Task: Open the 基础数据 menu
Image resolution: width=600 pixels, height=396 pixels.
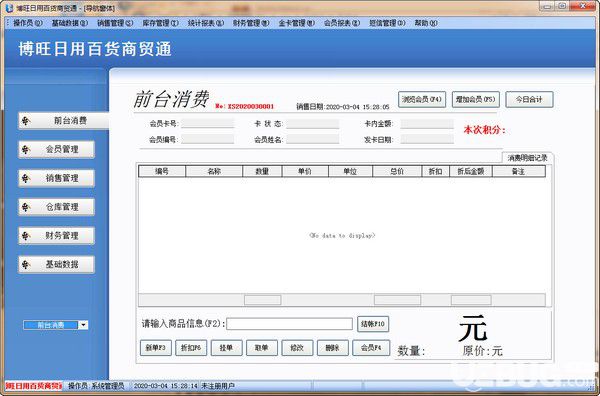Action: 70,23
